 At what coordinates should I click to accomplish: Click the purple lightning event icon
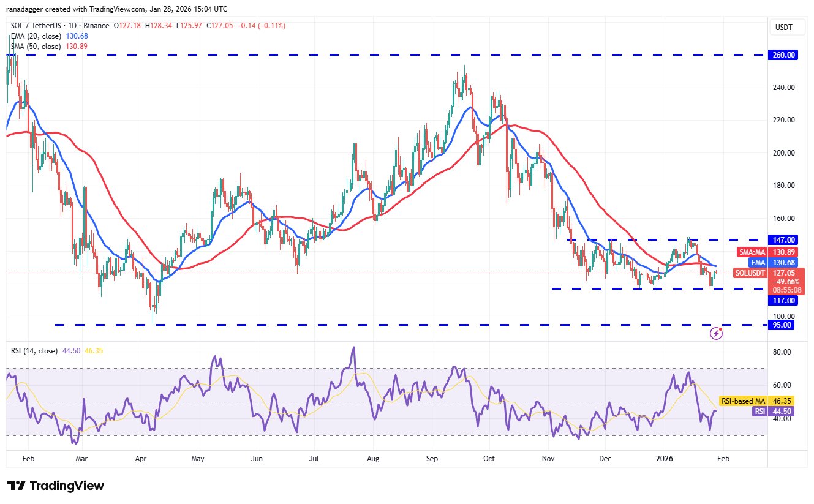[716, 333]
